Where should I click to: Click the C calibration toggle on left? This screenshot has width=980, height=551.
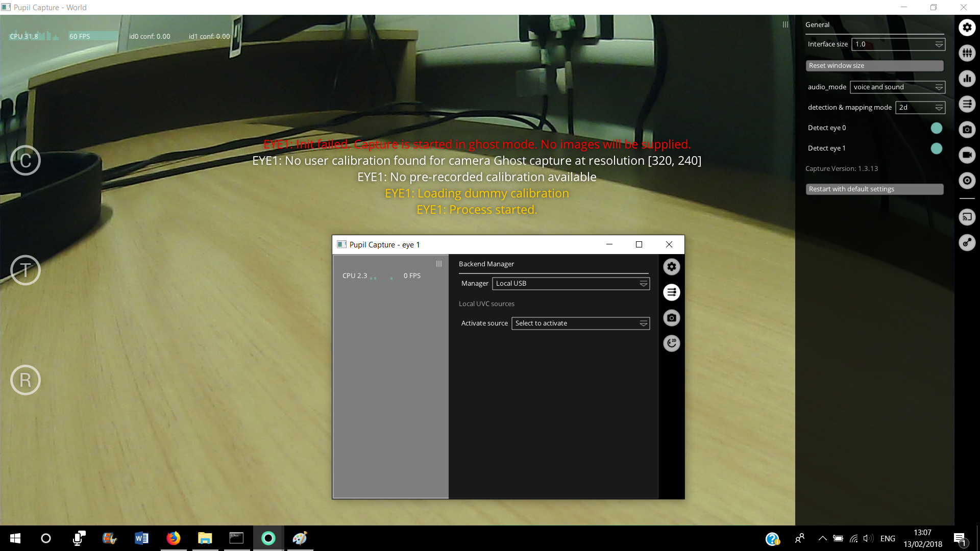click(x=26, y=160)
